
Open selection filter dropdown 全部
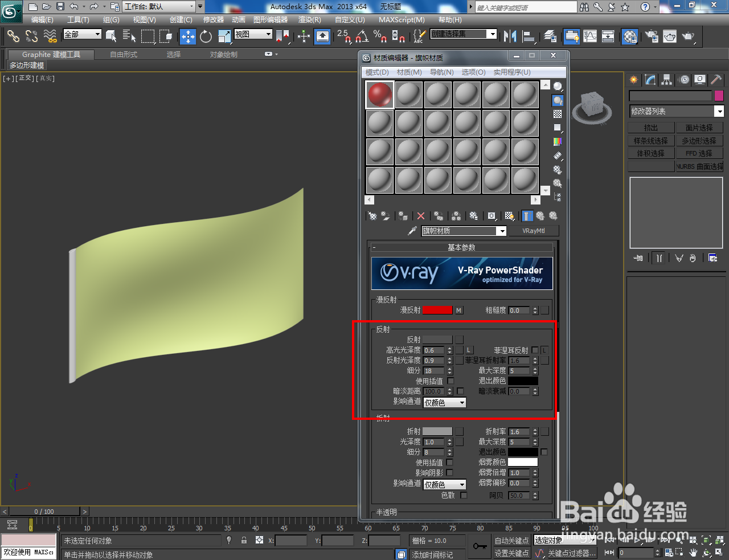coord(82,34)
